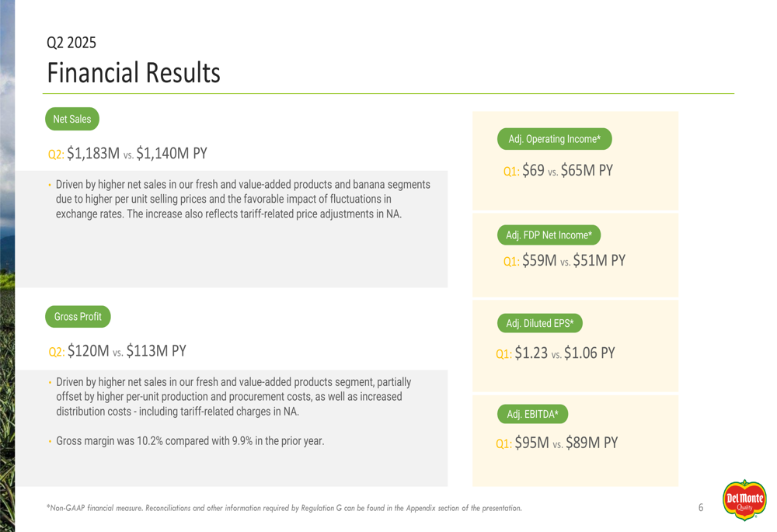Click the Adj. Diluted EPS* badge
Image resolution: width=777 pixels, height=532 pixels.
[540, 323]
